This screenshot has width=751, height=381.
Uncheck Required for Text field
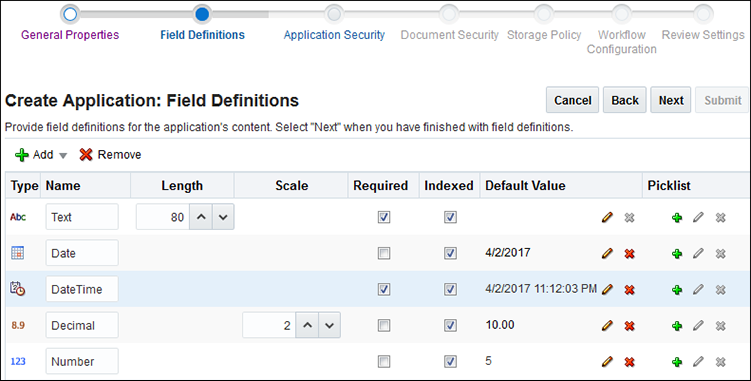point(384,217)
